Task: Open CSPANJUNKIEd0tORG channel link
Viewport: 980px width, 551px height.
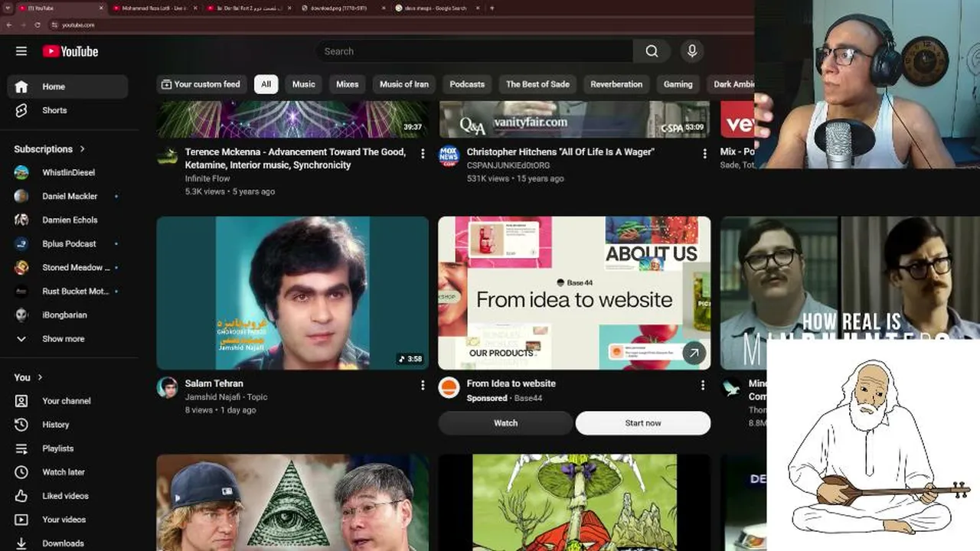Action: (508, 165)
